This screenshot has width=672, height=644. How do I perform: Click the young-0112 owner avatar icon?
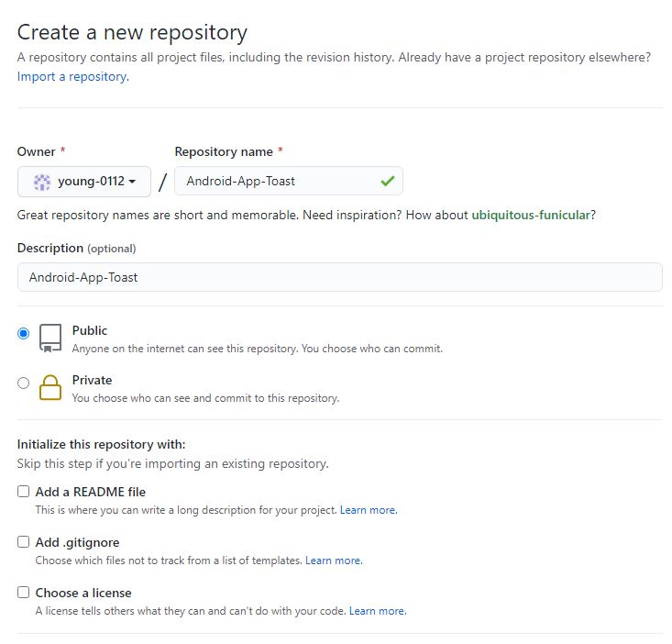[42, 182]
